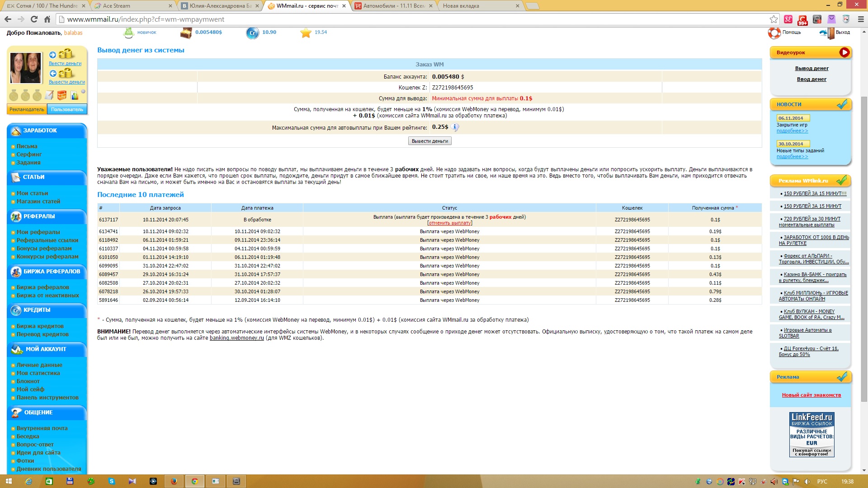Open Магазин статей in the sidebar
This screenshot has height=488, width=868.
point(38,202)
